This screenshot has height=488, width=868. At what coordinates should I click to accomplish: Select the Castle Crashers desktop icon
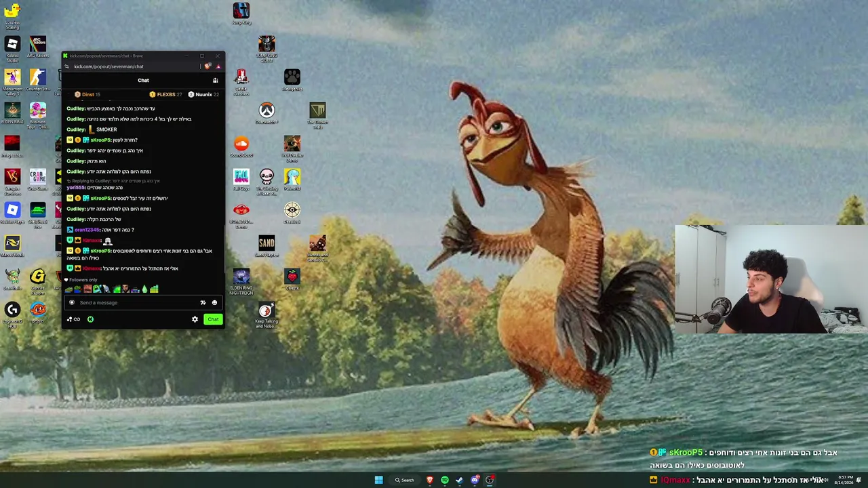pyautogui.click(x=241, y=82)
